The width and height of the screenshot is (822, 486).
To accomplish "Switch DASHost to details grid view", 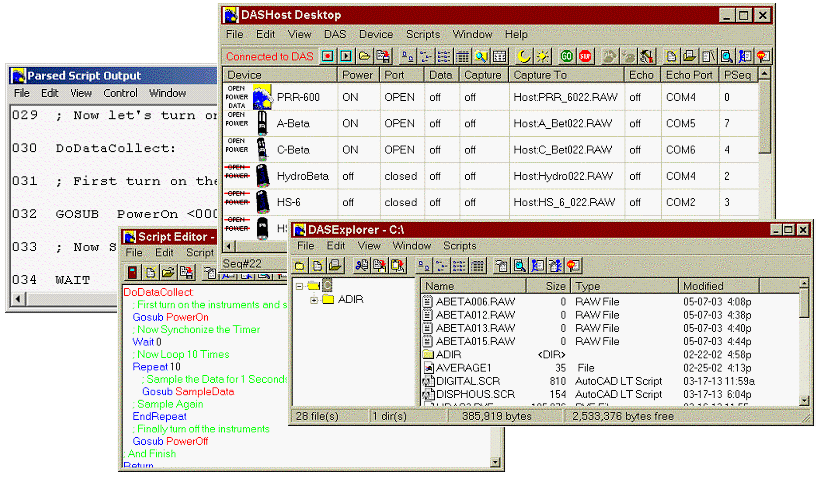I will click(x=462, y=56).
